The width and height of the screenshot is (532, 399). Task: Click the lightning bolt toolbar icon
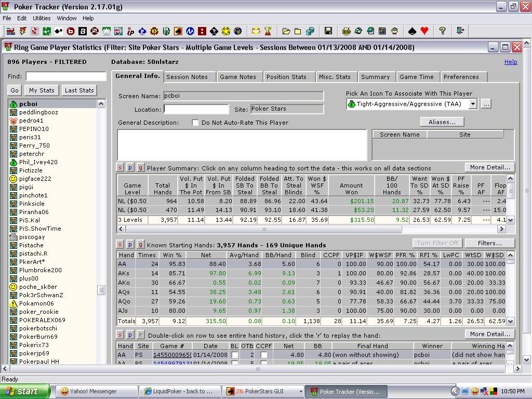point(23,31)
